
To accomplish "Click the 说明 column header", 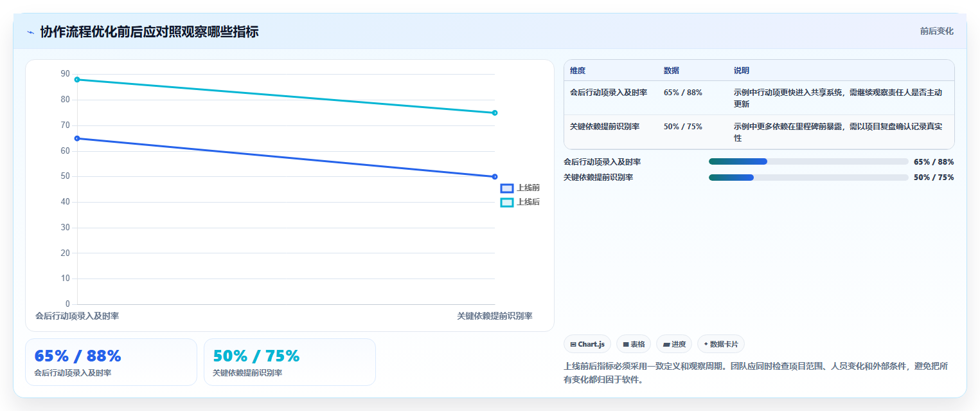I will 742,71.
